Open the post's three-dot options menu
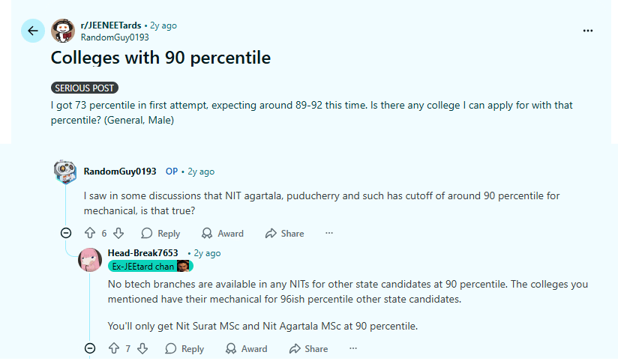The height and width of the screenshot is (364, 621). (x=587, y=31)
